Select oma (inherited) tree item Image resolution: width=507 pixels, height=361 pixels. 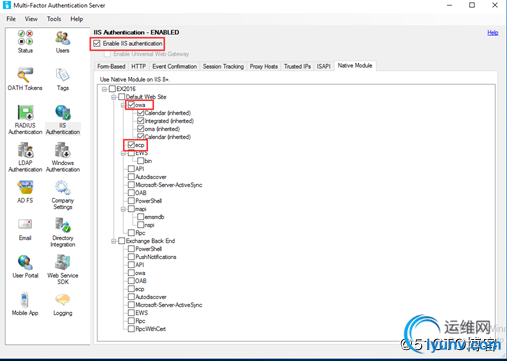pyautogui.click(x=162, y=129)
